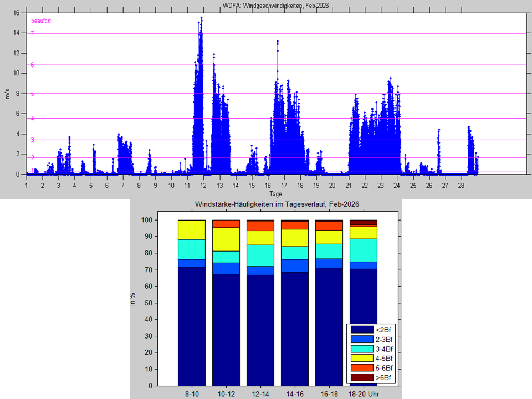Screen dimensions: 532x399
Task: Click the wind speed chart title 'WDFA: Windgeschwindigkeiten, Feb-2026'
Action: click(275, 4)
